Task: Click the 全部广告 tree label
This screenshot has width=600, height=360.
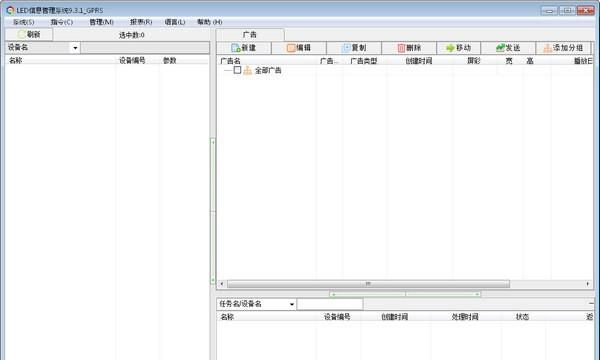Action: point(268,71)
